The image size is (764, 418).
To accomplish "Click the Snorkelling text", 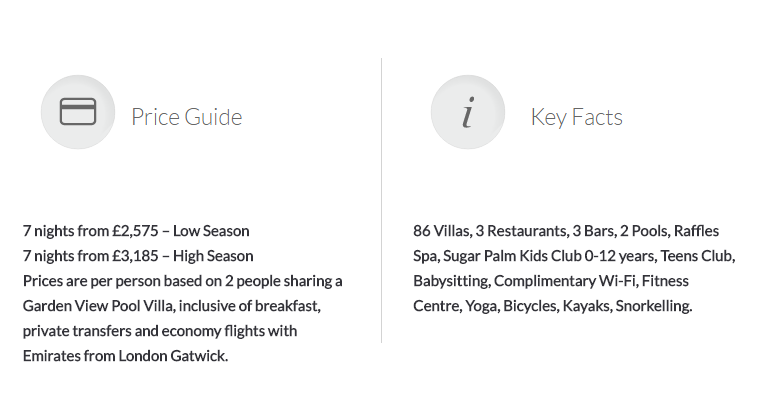I will [x=654, y=306].
